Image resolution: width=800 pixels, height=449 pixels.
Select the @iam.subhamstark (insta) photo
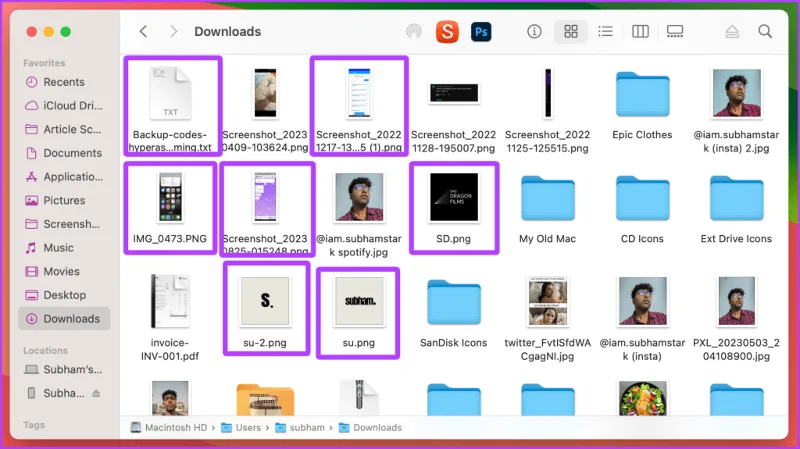[x=642, y=302]
